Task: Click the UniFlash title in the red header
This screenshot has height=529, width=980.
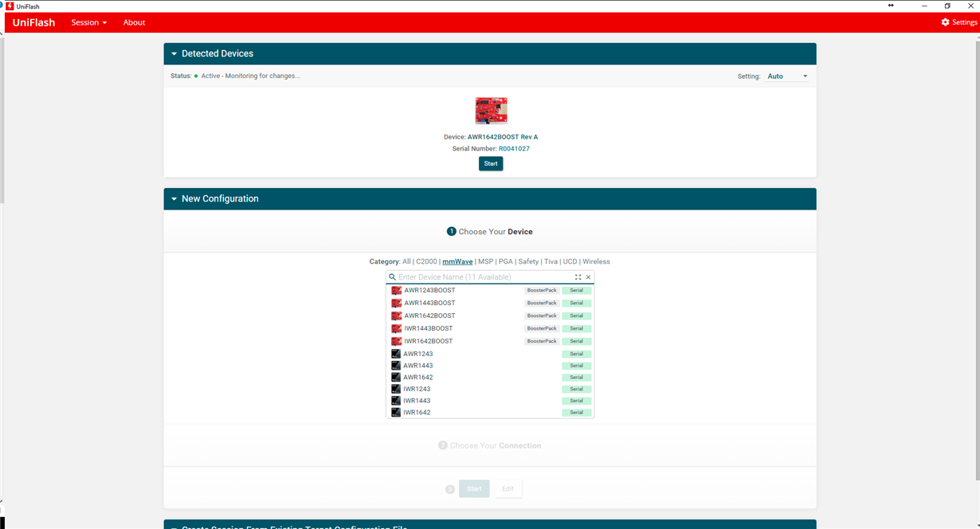Action: click(33, 22)
